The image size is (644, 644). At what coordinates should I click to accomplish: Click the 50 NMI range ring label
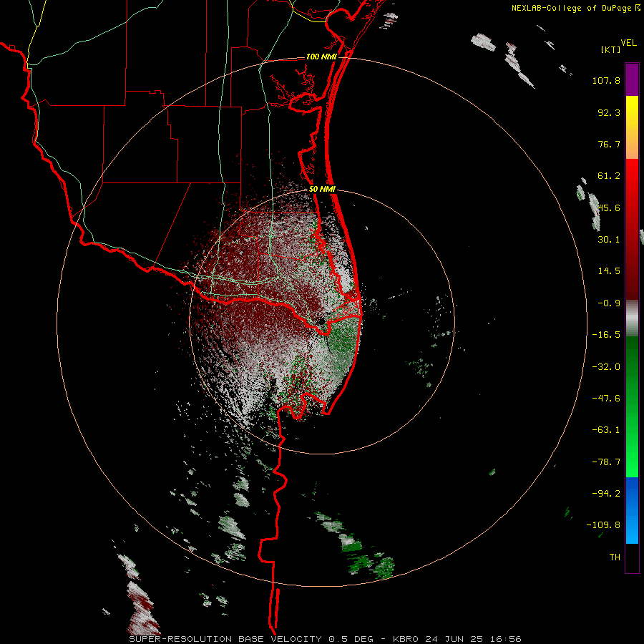322,189
